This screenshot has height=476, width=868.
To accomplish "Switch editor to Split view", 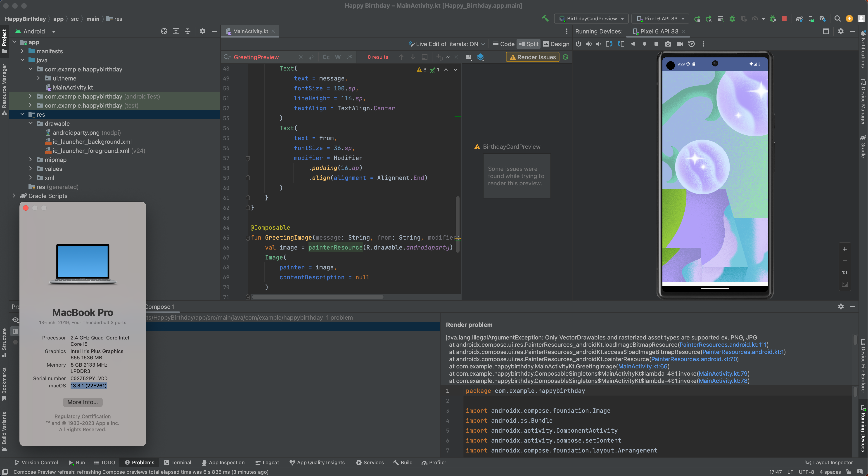I will [529, 44].
